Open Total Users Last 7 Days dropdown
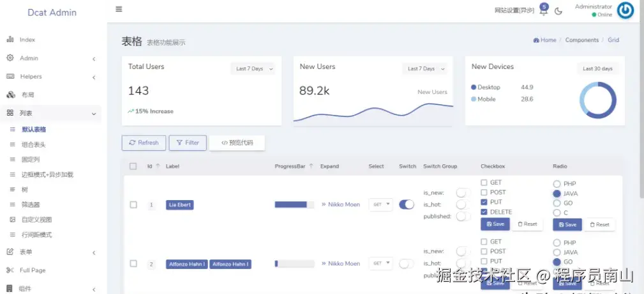The image size is (644, 294). pos(253,68)
